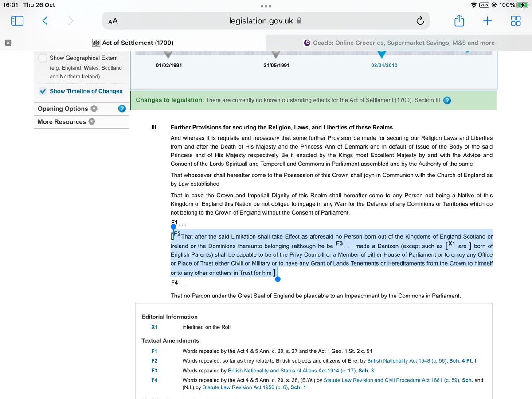
Task: Tap the F3 footnote marker in text
Action: pyautogui.click(x=340, y=244)
